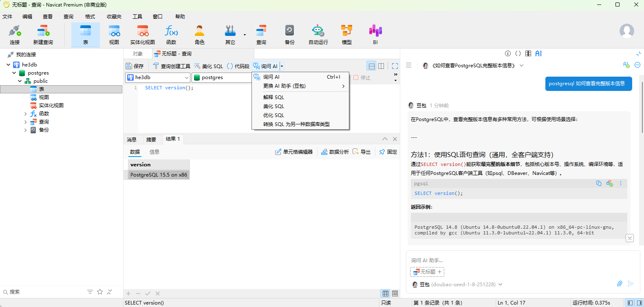Open the 更换 AI 助手 (豆包) submenu

tap(300, 86)
